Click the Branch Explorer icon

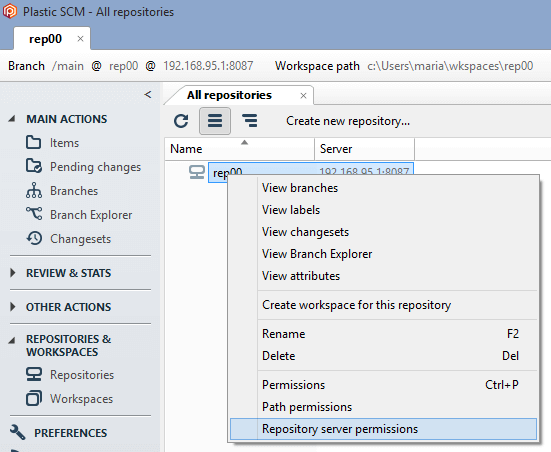34,214
